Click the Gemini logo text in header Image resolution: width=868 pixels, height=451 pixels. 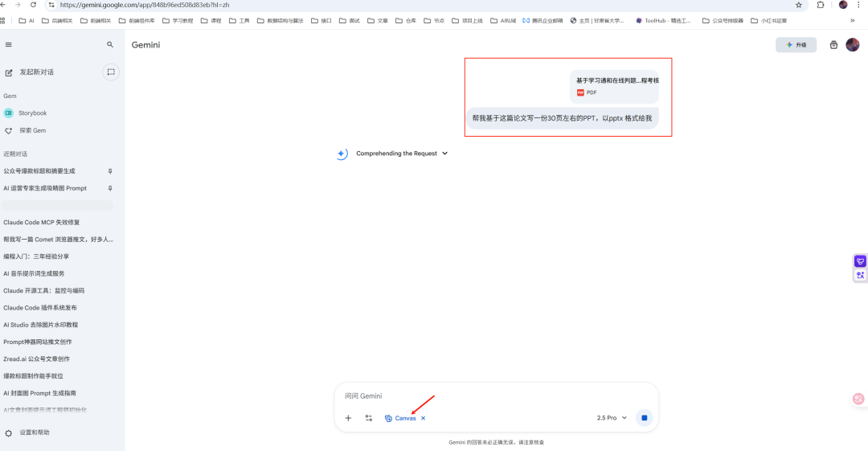(145, 45)
